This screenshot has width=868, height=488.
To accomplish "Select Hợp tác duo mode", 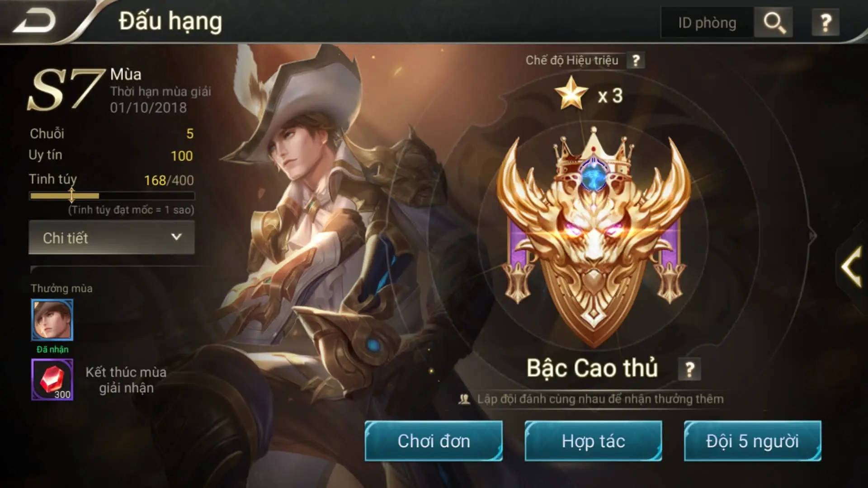I will tap(593, 441).
